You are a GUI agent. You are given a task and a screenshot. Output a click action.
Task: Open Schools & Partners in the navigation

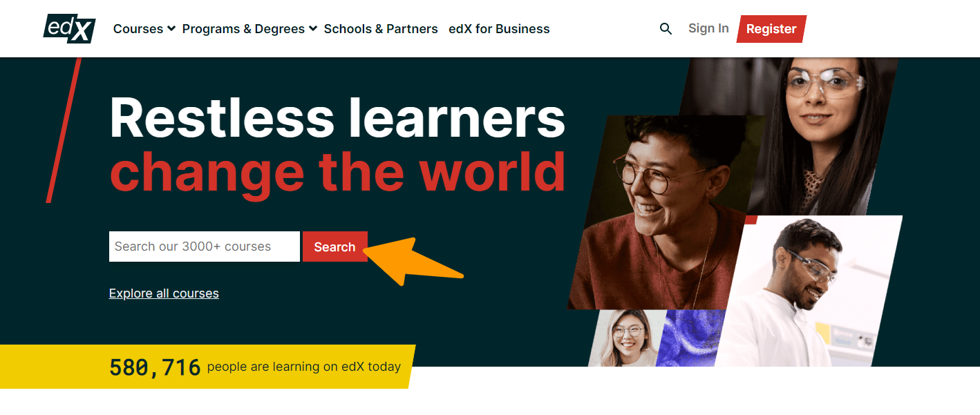381,29
